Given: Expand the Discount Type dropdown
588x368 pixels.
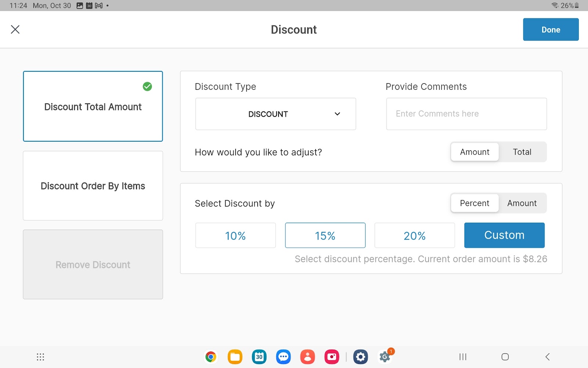Looking at the screenshot, I should (275, 114).
